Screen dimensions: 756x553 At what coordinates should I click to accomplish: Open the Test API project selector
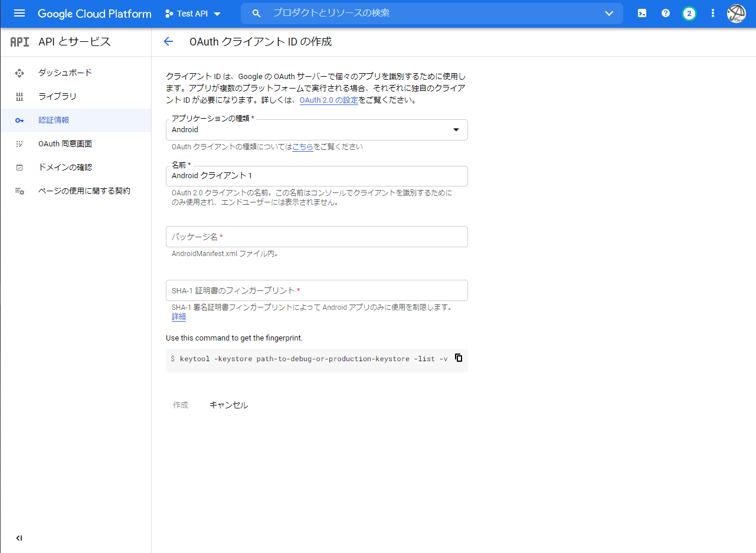pyautogui.click(x=193, y=14)
